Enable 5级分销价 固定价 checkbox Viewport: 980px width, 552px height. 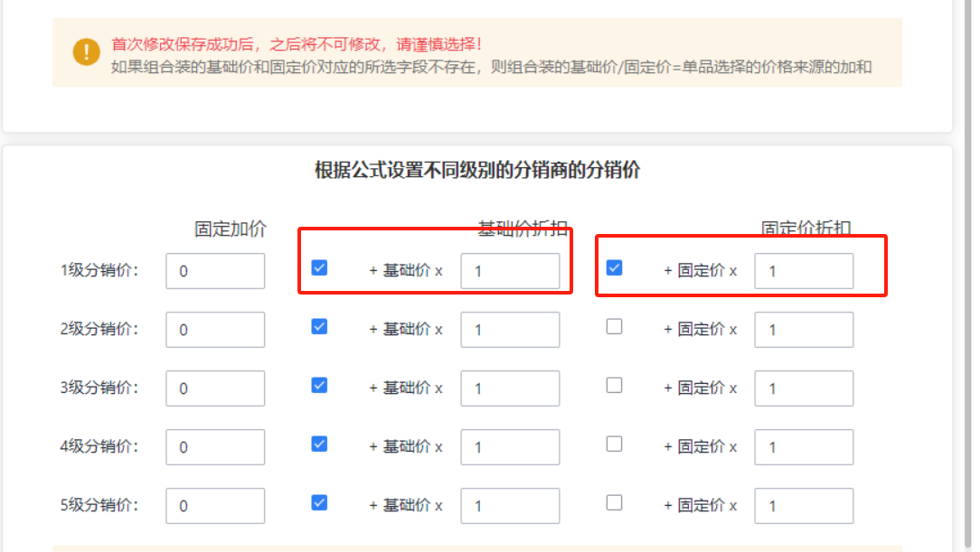click(x=614, y=502)
